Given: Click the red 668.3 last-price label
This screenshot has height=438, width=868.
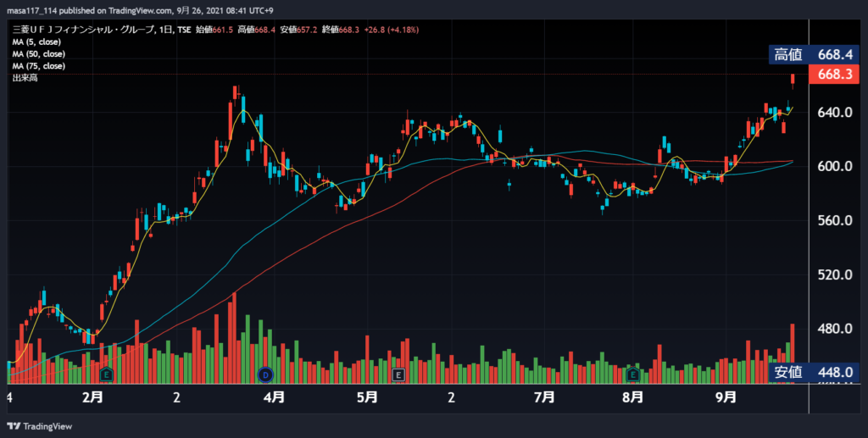Looking at the screenshot, I should click(834, 74).
